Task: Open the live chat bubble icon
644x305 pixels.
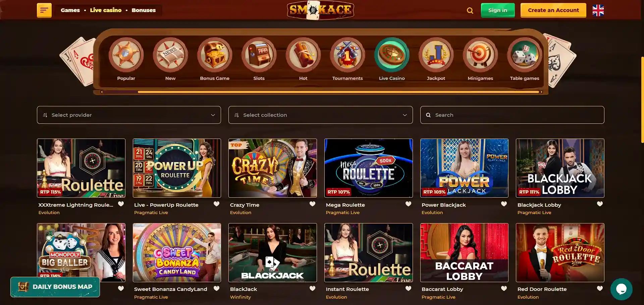Action: (x=621, y=289)
